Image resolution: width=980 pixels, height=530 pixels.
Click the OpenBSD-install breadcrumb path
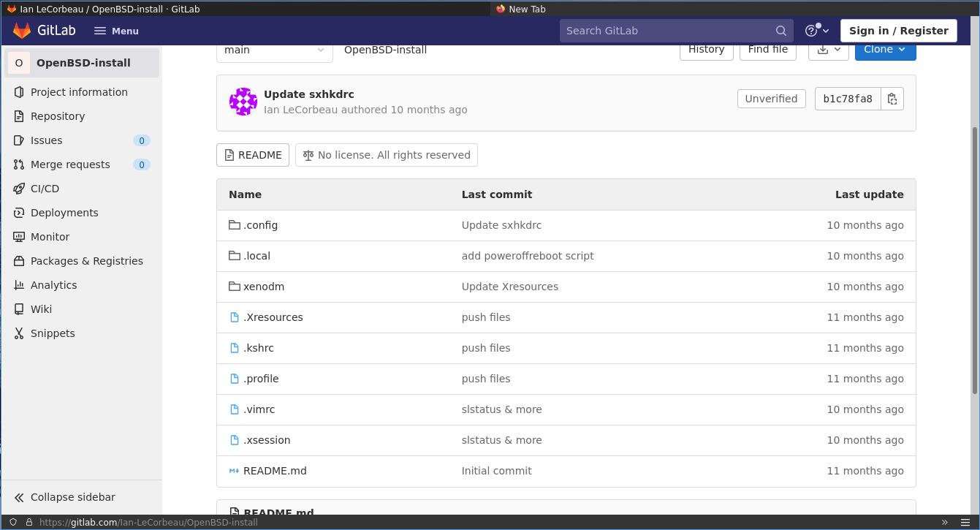point(385,50)
